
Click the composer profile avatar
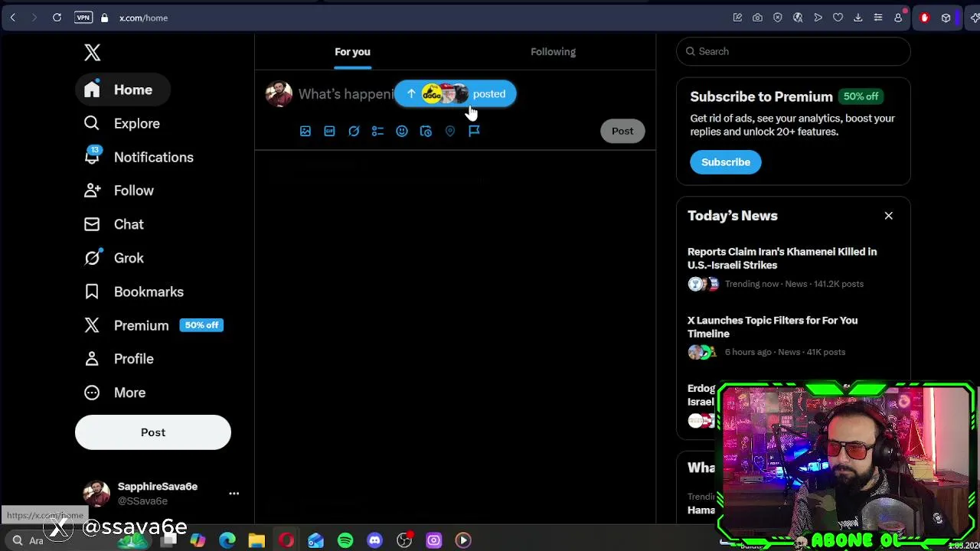[279, 94]
